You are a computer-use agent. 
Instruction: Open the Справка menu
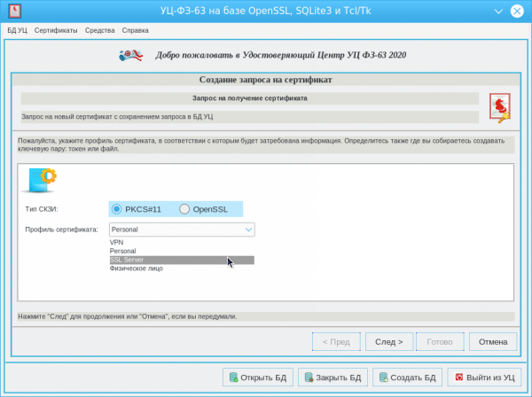[135, 30]
